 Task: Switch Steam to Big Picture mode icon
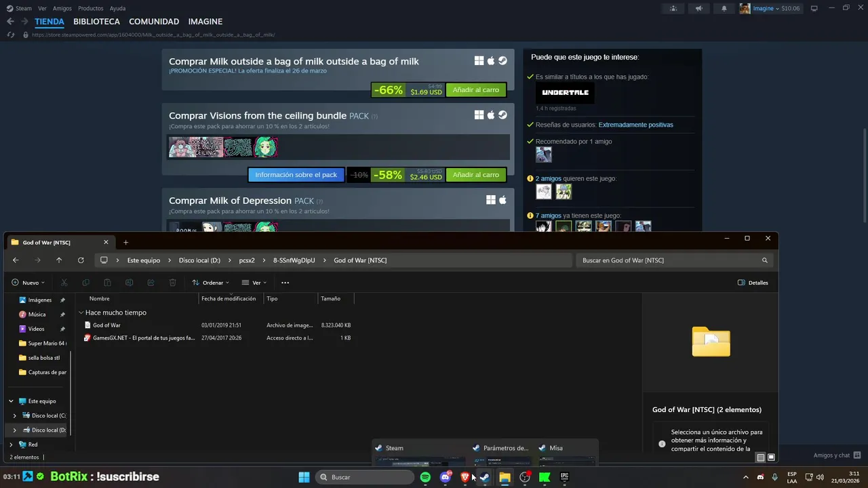tap(814, 8)
